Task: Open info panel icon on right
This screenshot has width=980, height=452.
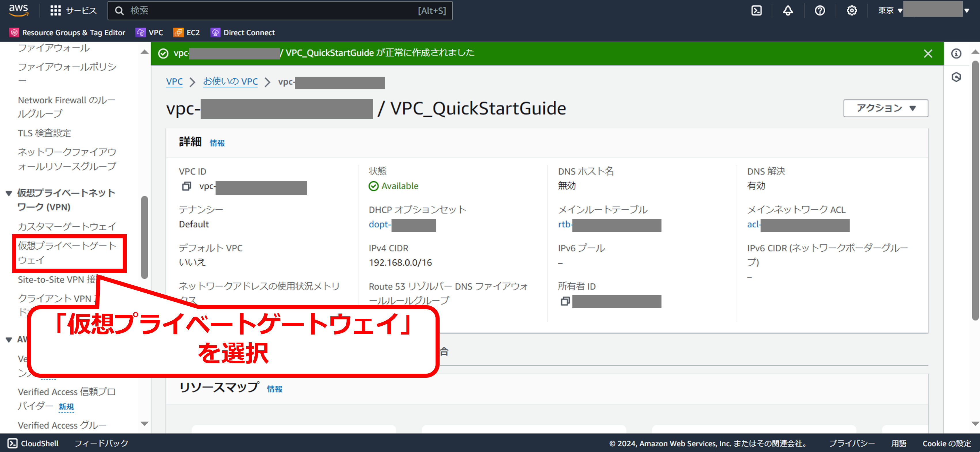Action: click(x=956, y=54)
